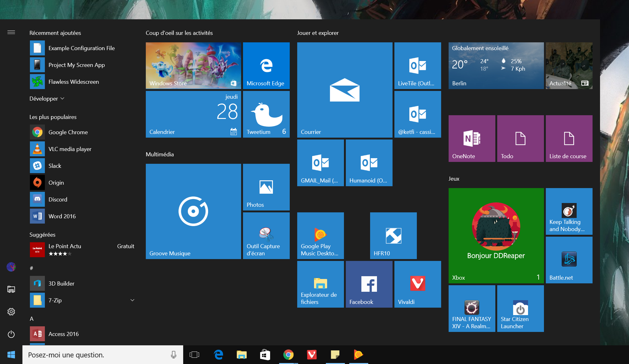Open Word 2016
Image resolution: width=629 pixels, height=364 pixels.
(x=83, y=216)
